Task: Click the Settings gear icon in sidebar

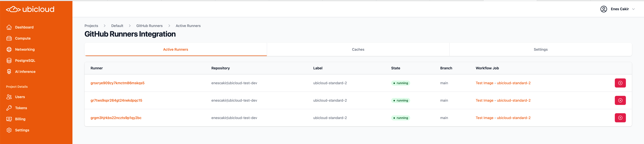Action: click(x=9, y=130)
